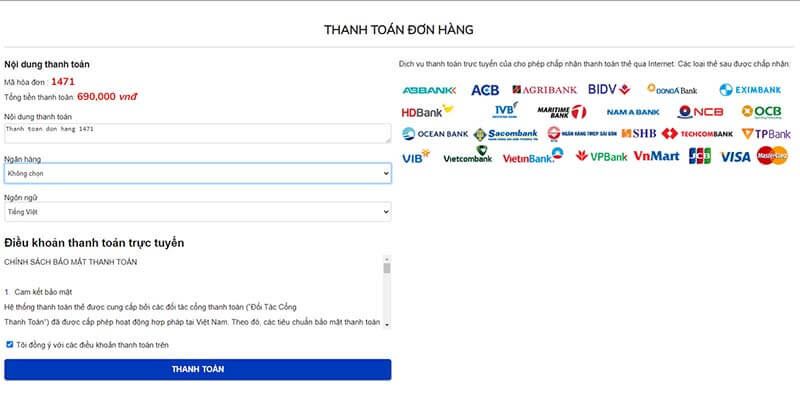Click the Sacombank logo
Image resolution: width=800 pixels, height=419 pixels.
506,133
